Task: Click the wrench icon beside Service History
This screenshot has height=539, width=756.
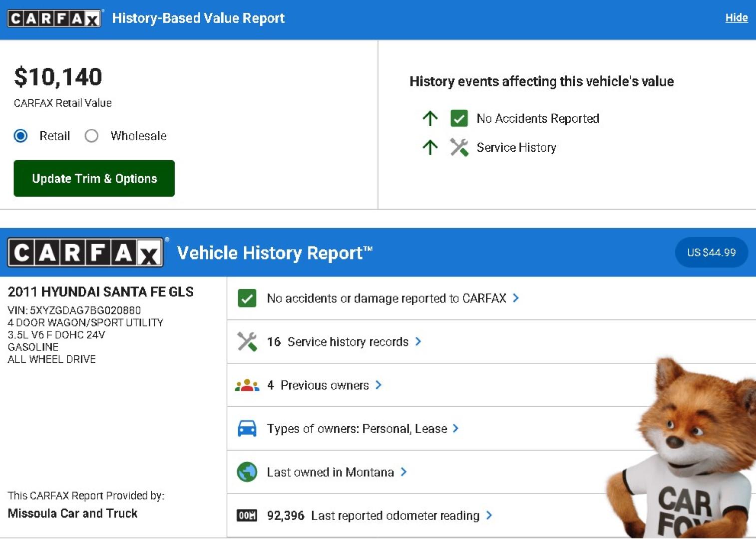Action: coord(459,147)
